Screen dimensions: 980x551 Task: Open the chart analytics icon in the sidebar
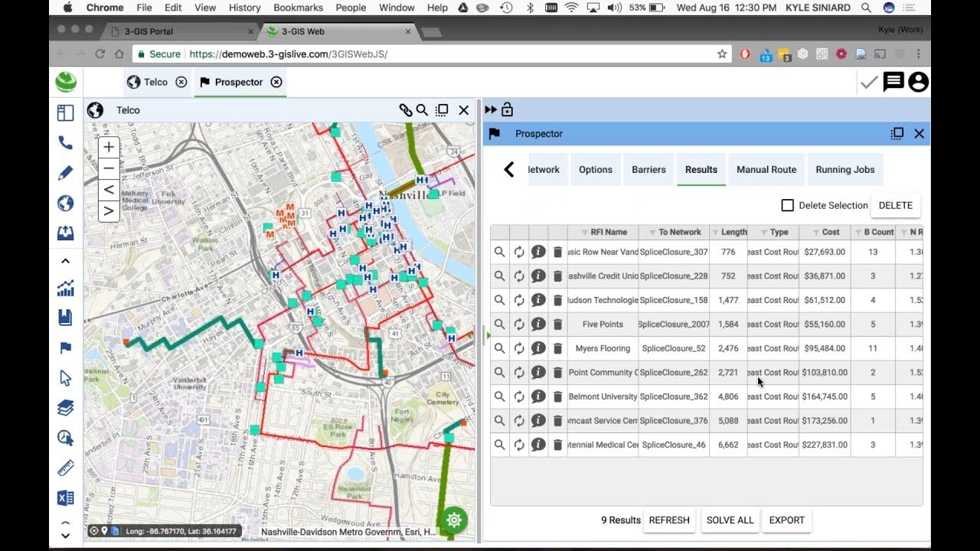(65, 289)
